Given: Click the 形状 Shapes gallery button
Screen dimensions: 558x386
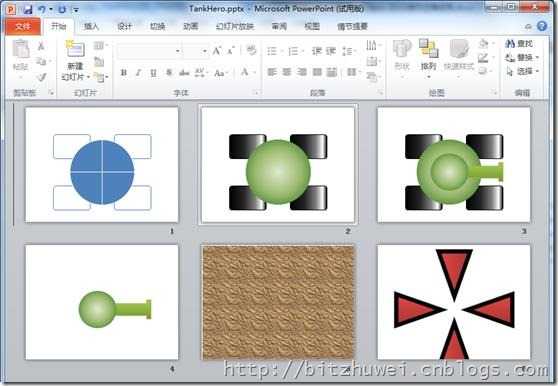Looking at the screenshot, I should point(402,59).
